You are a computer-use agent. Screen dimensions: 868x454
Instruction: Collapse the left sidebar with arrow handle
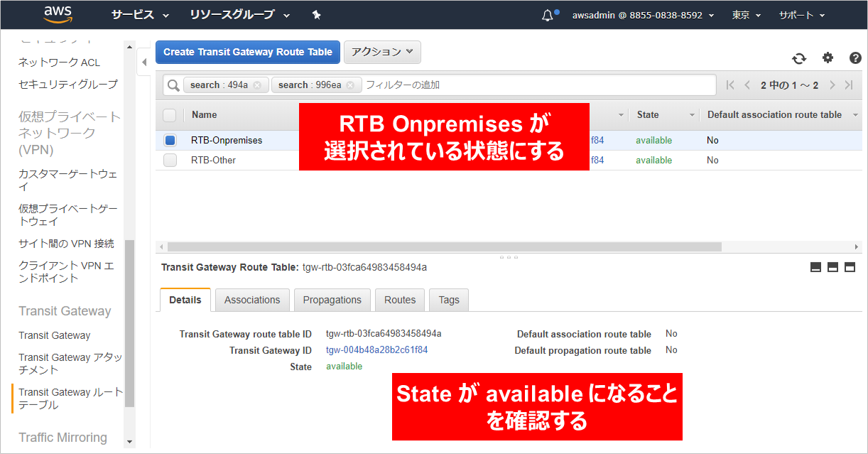tap(144, 63)
